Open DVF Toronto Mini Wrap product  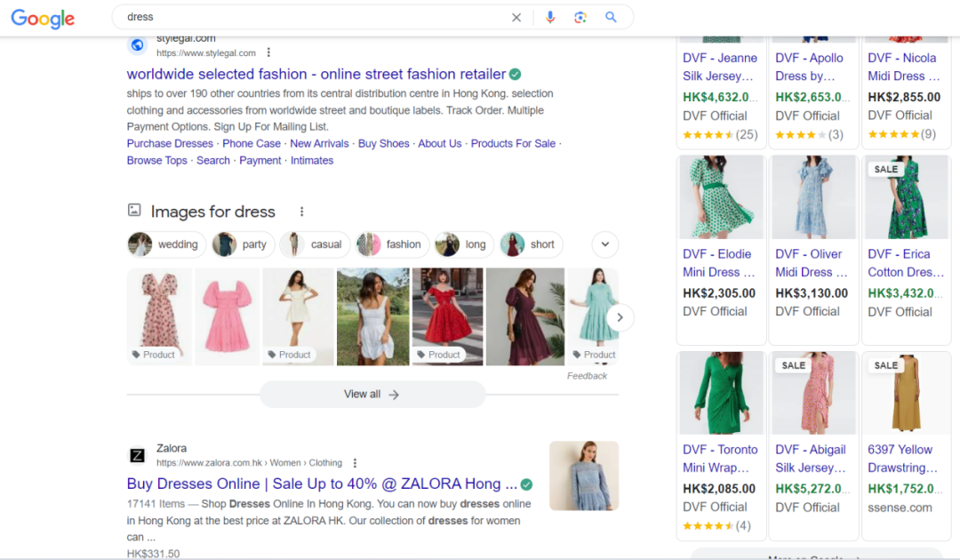[x=720, y=458]
